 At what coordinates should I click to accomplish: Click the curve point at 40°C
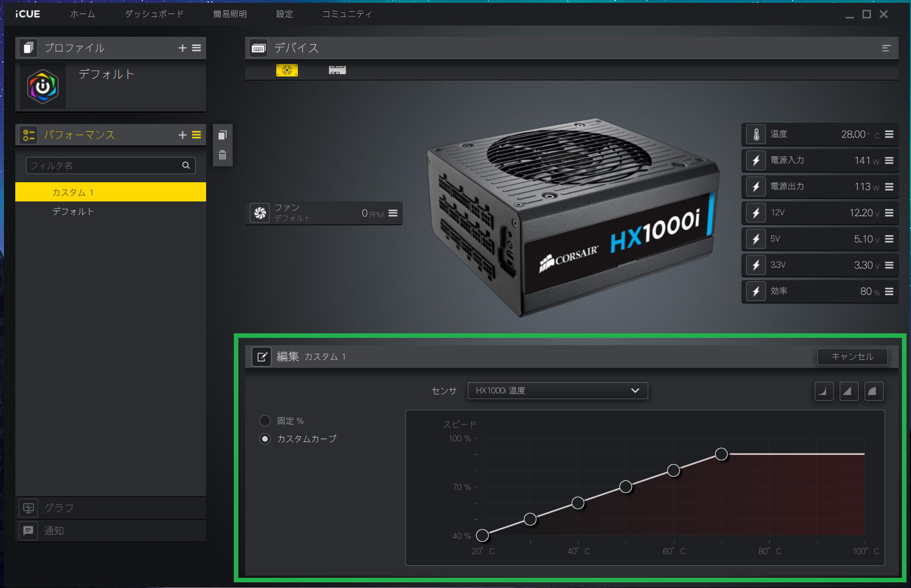578,503
